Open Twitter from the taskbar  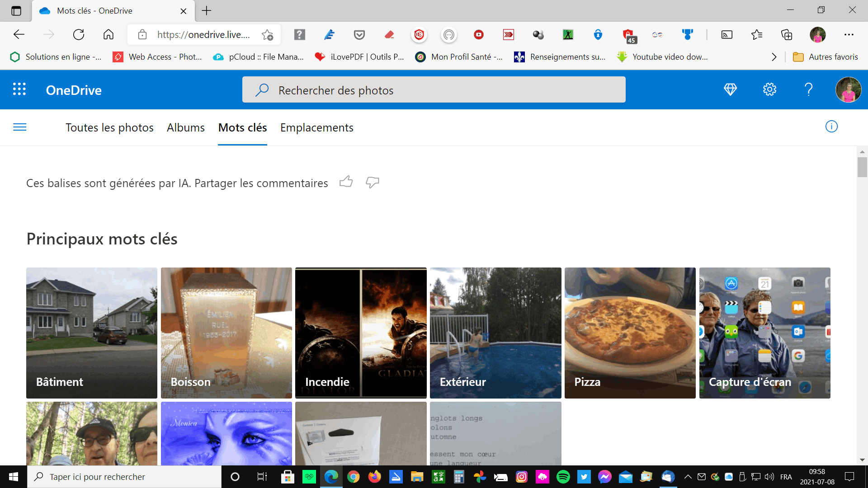(x=584, y=477)
